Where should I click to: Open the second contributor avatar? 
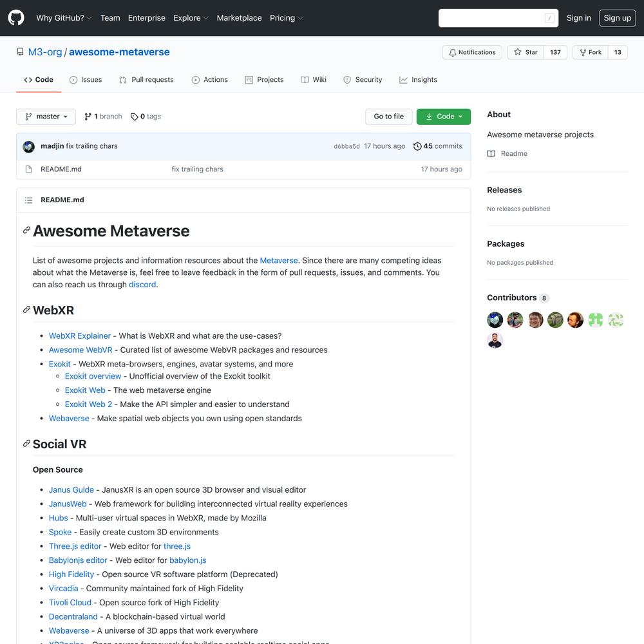click(x=515, y=320)
